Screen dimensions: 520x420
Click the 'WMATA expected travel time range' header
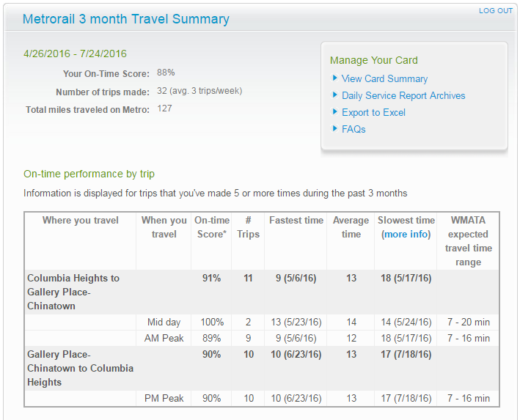468,241
